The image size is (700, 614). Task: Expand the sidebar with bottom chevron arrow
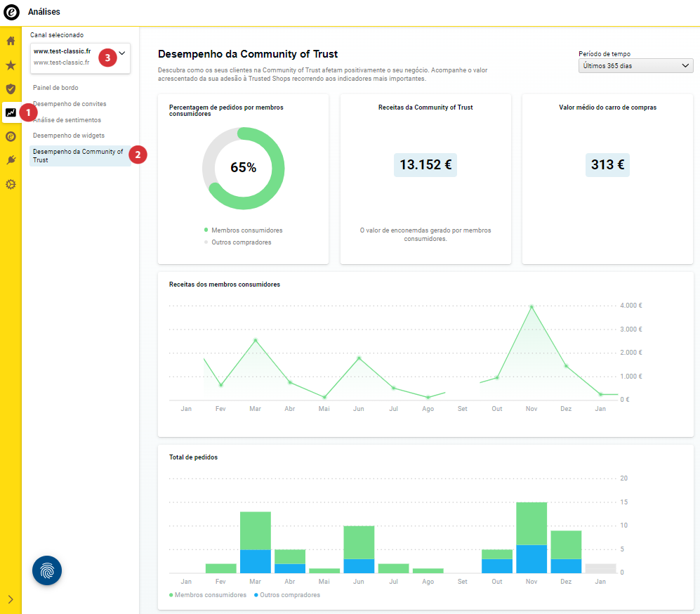[x=11, y=599]
